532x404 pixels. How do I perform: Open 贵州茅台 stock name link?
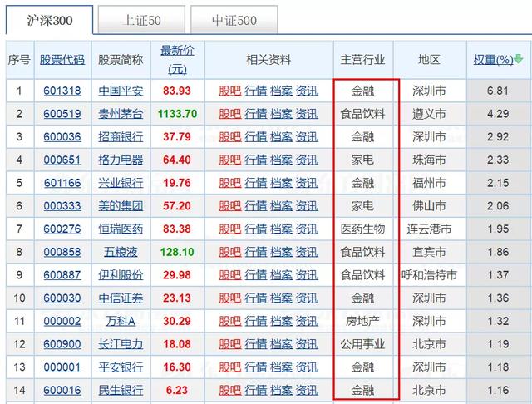(121, 114)
